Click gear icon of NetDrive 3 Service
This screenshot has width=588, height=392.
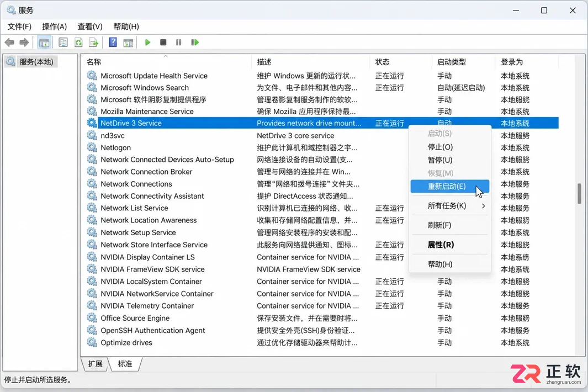[x=92, y=123]
